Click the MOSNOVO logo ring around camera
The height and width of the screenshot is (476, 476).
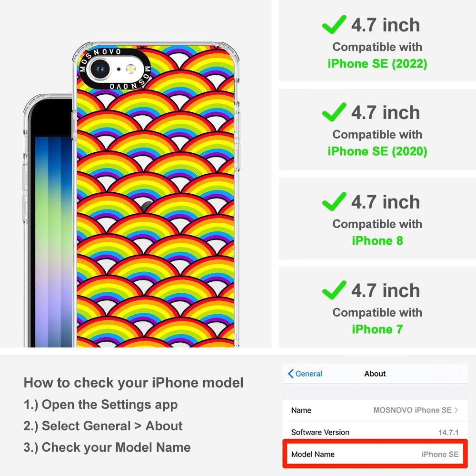point(115,69)
